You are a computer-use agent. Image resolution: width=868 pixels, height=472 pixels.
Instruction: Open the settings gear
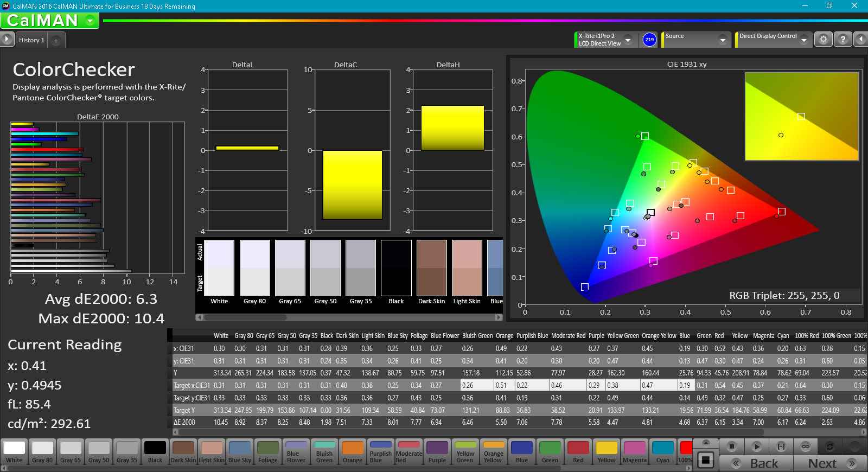[824, 40]
